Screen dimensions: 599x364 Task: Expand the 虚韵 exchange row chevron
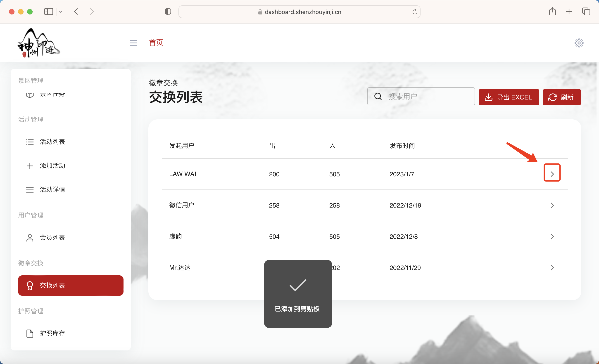[x=552, y=236]
